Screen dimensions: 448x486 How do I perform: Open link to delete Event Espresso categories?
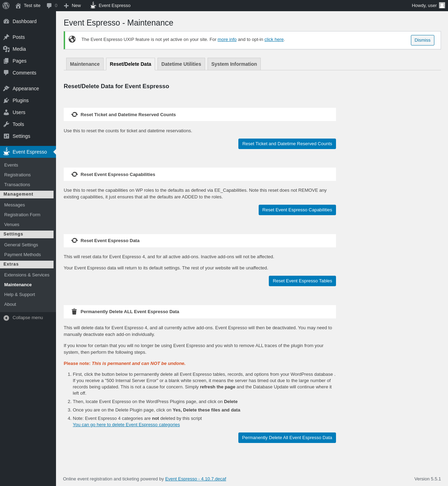(x=126, y=425)
